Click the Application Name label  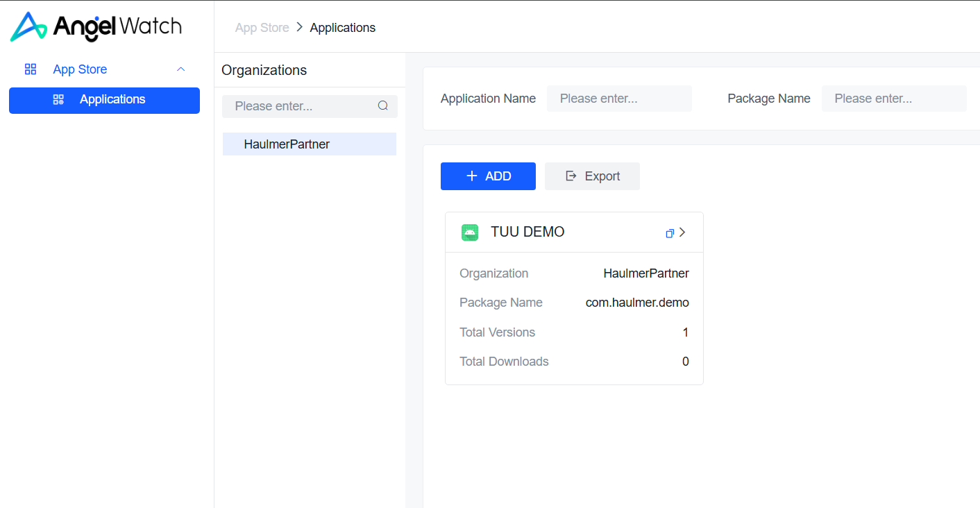[x=488, y=99]
